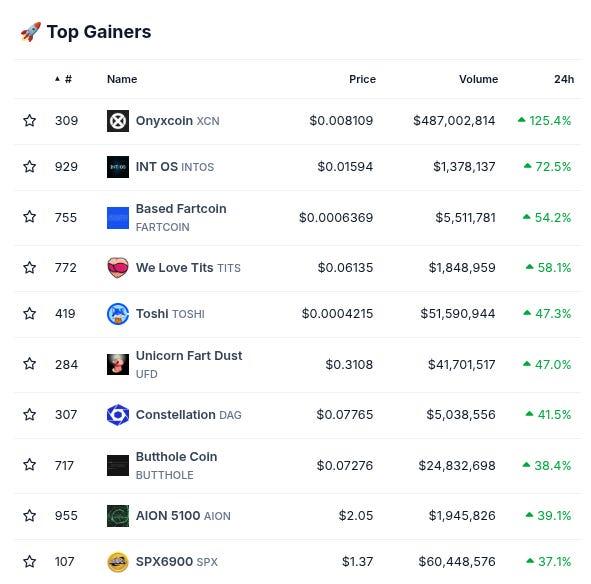
Task: Click the Onyxcoin XCN logo icon
Action: [x=118, y=121]
